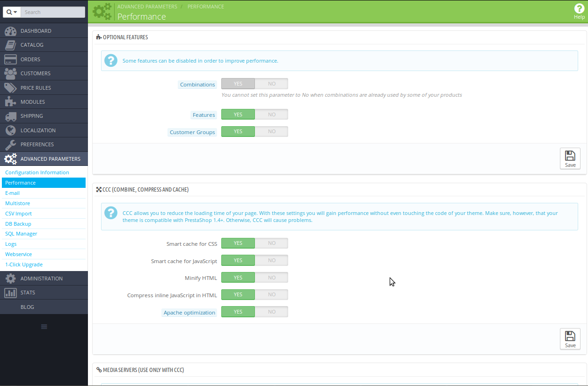The image size is (588, 386).
Task: Open Configuration Information submenu
Action: tap(44, 172)
